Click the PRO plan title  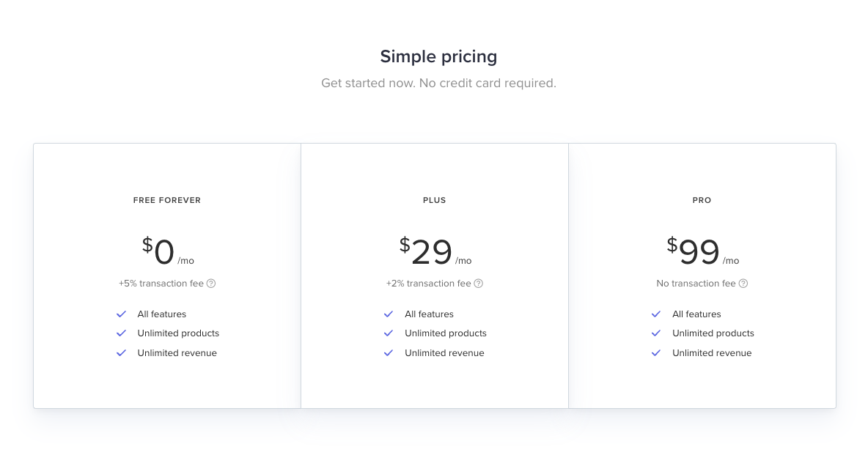702,200
